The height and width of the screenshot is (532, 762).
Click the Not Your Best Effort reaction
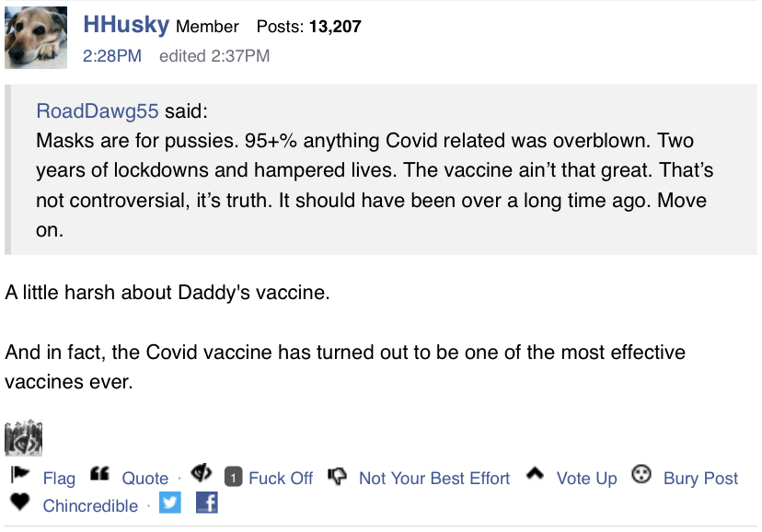[434, 479]
